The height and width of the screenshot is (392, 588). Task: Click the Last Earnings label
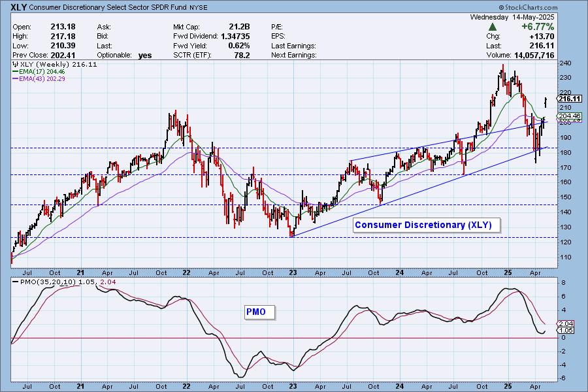click(x=293, y=46)
